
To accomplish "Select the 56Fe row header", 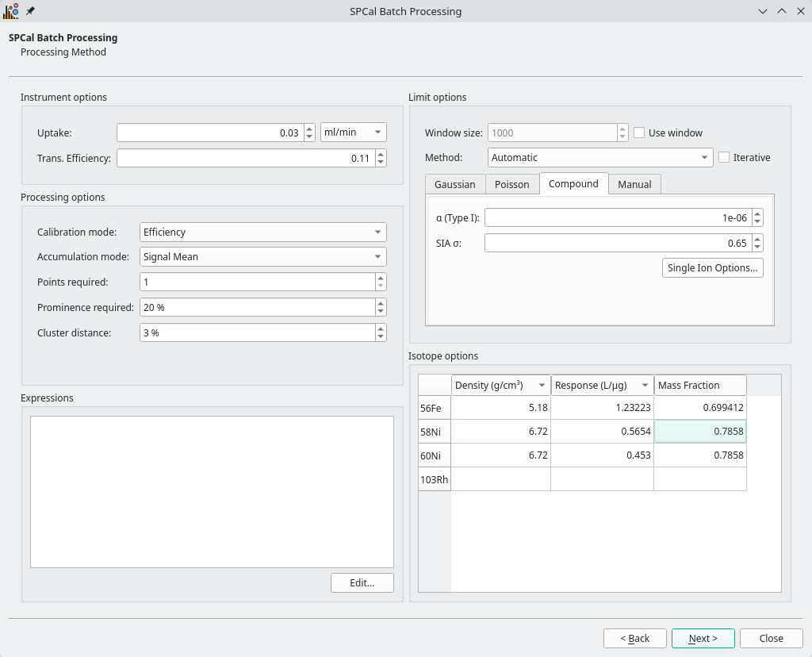I will click(x=435, y=408).
